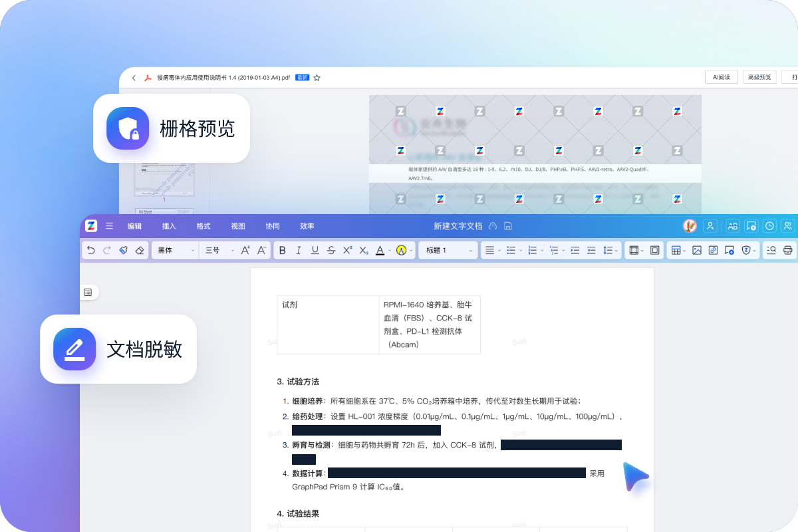798x532 pixels.
Task: Add a new comment
Action: click(x=730, y=250)
